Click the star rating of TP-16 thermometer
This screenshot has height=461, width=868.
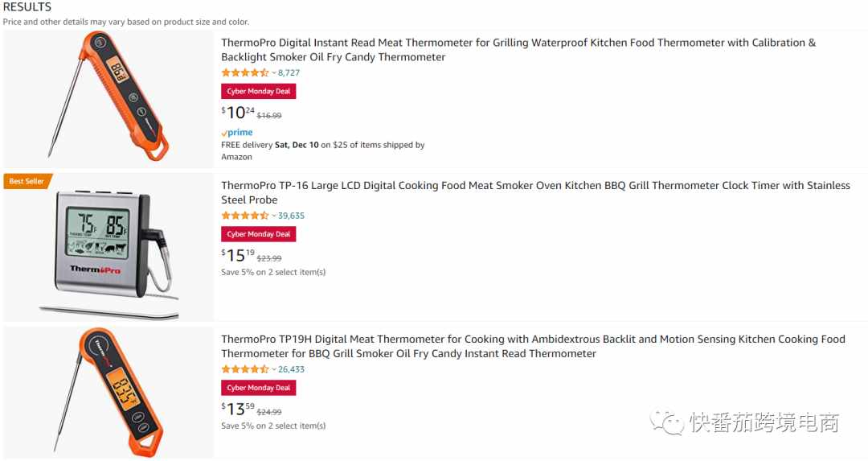(x=244, y=216)
